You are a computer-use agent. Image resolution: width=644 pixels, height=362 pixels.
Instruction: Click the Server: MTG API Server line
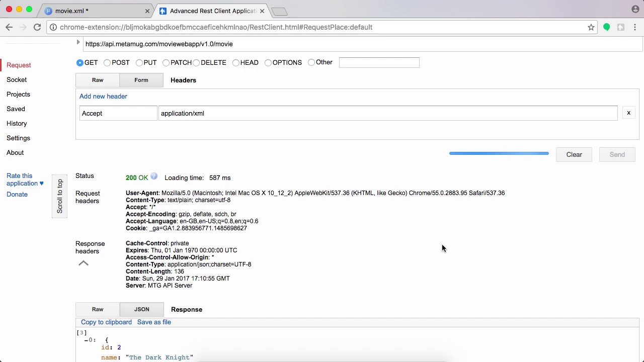(x=159, y=285)
